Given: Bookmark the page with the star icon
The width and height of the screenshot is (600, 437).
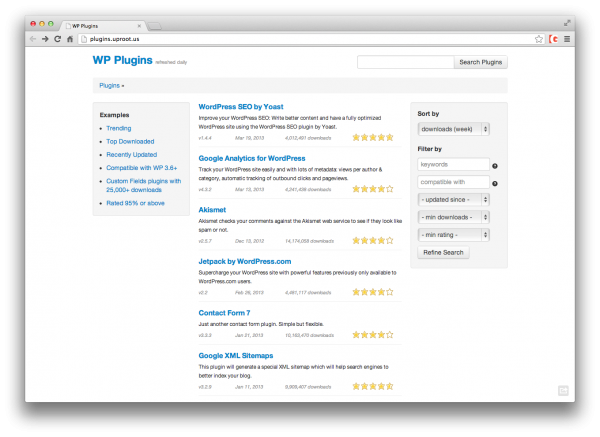Looking at the screenshot, I should [539, 39].
